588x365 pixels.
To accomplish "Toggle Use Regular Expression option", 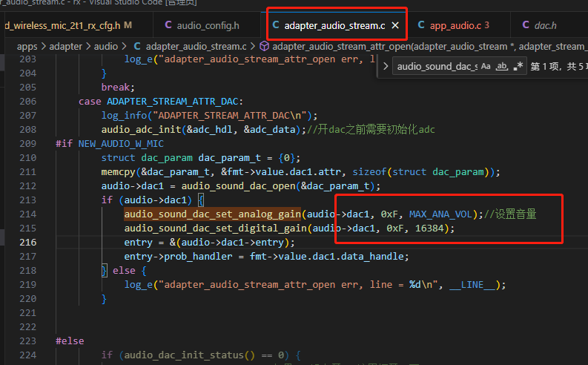I will 518,67.
